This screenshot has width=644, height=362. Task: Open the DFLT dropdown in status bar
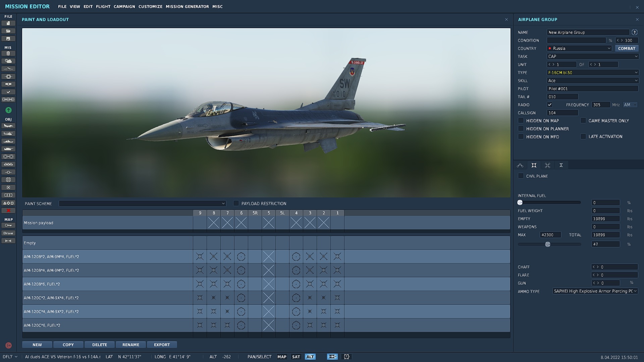click(x=10, y=357)
